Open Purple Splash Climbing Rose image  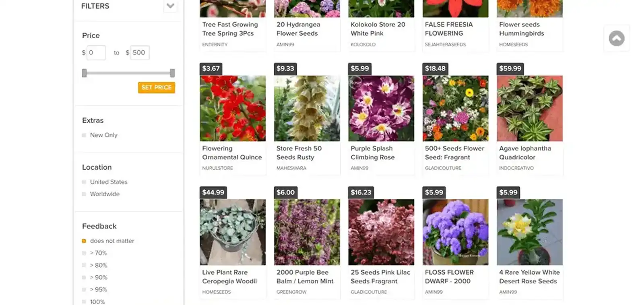[x=381, y=108]
